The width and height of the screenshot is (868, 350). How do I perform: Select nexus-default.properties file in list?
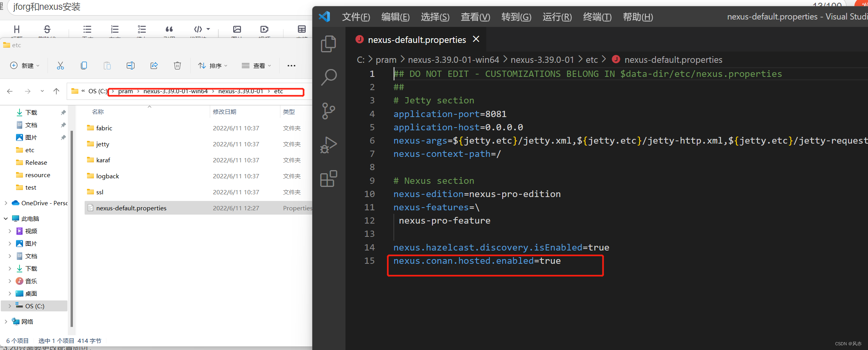[x=198, y=208]
